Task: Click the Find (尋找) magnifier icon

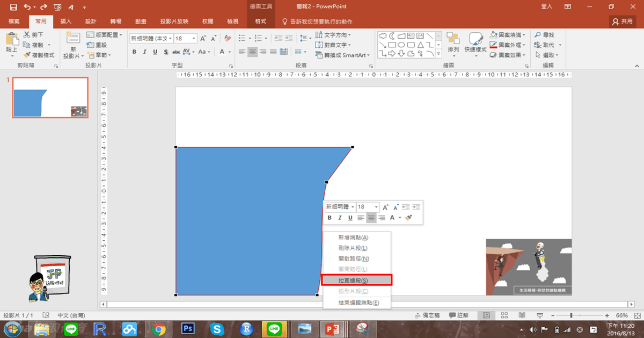Action: coord(538,35)
